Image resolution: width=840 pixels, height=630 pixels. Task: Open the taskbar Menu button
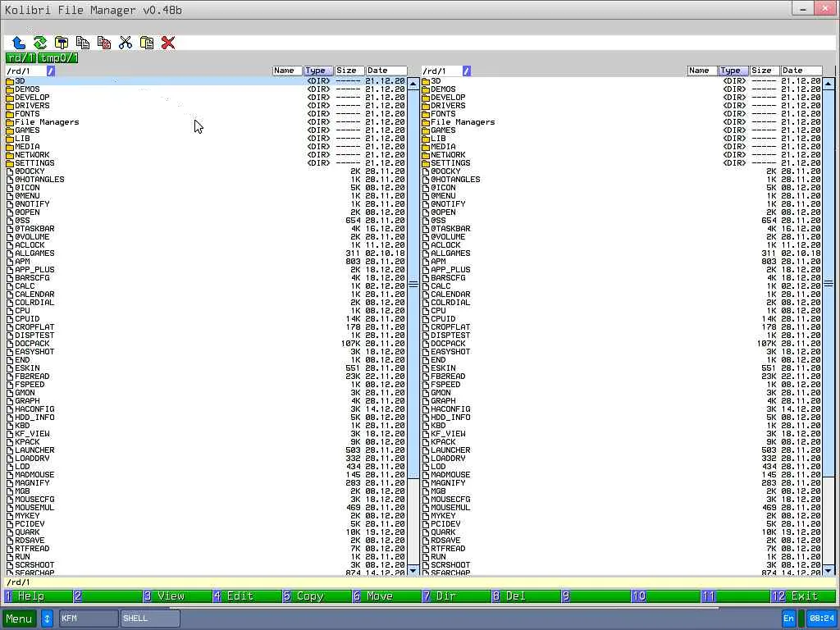coord(20,619)
